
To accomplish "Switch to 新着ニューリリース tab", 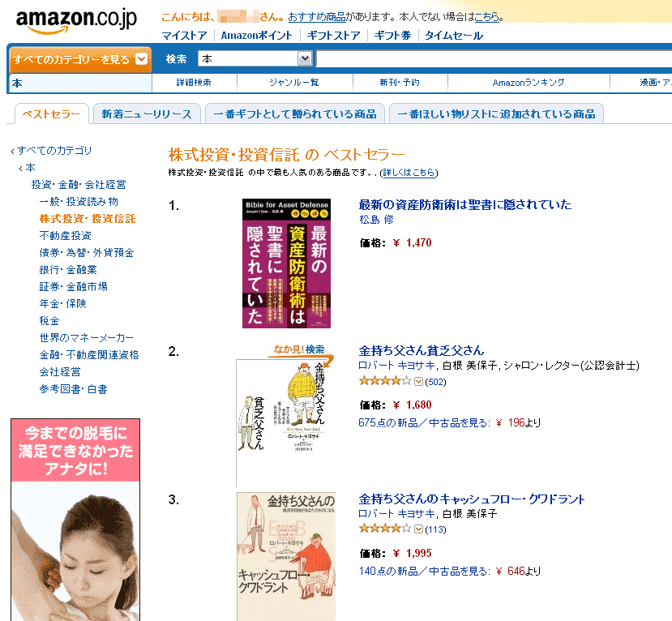I will coord(147,114).
